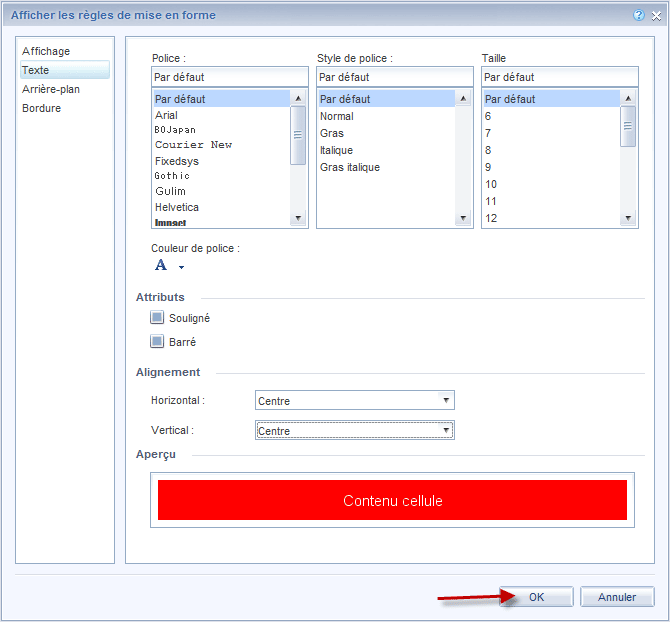
Task: Select font size 7
Action: [x=551, y=133]
